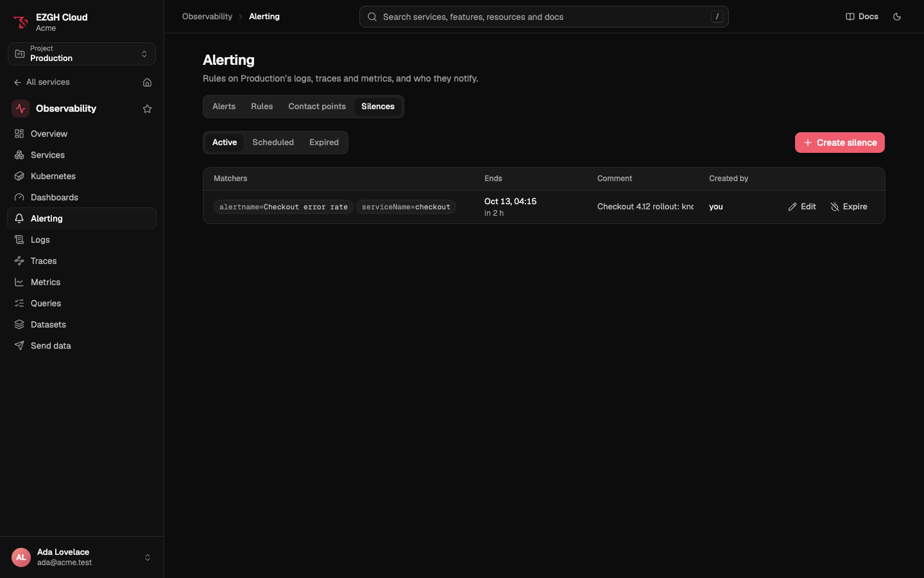Expire the Checkout error rate silence
The height and width of the screenshot is (578, 924).
pyautogui.click(x=849, y=207)
